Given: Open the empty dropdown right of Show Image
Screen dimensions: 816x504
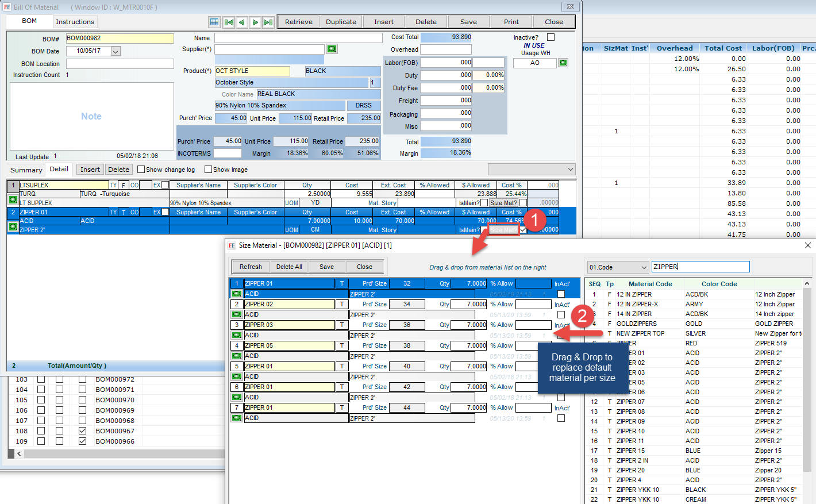Looking at the screenshot, I should pyautogui.click(x=531, y=169).
